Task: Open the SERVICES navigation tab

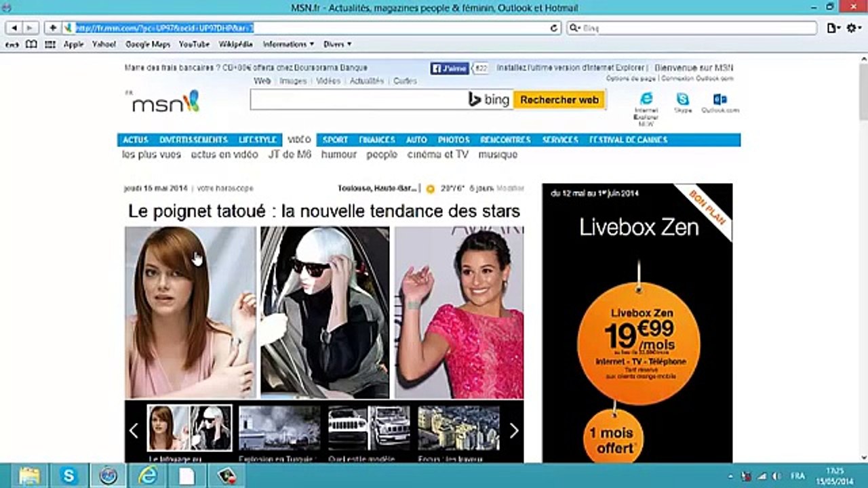Action: coord(560,140)
